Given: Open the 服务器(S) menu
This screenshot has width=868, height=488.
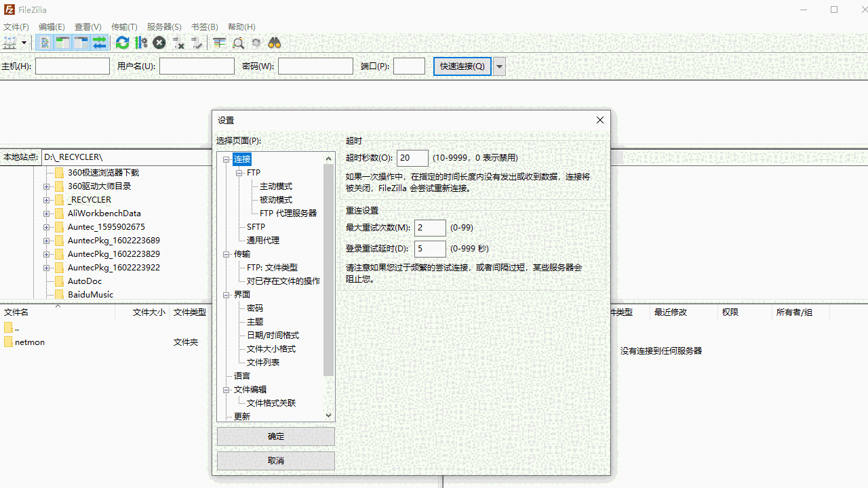Looking at the screenshot, I should 164,26.
